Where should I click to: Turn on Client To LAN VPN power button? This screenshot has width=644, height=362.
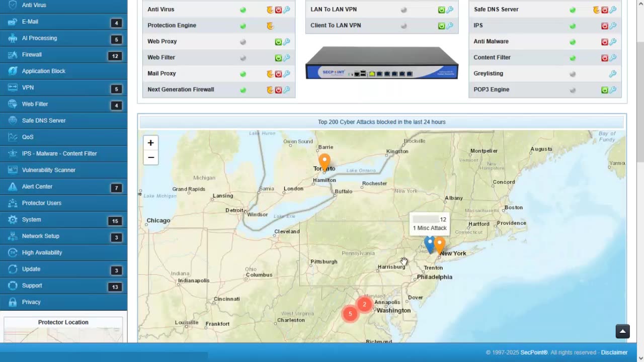click(x=442, y=26)
